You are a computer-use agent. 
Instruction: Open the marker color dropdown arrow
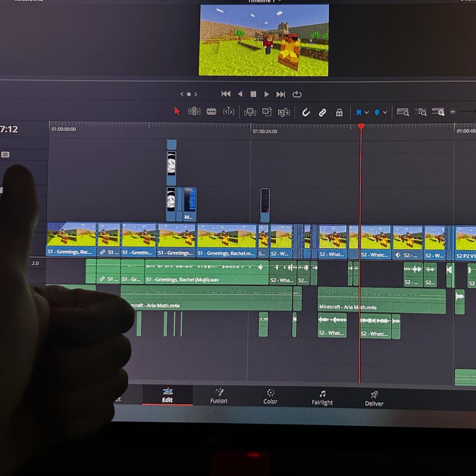385,113
